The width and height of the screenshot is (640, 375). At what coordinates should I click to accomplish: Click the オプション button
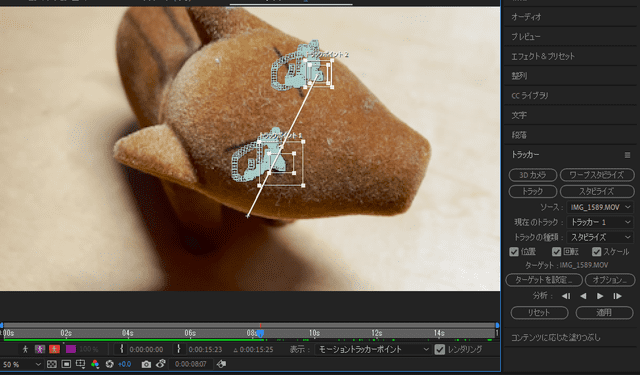(x=610, y=280)
